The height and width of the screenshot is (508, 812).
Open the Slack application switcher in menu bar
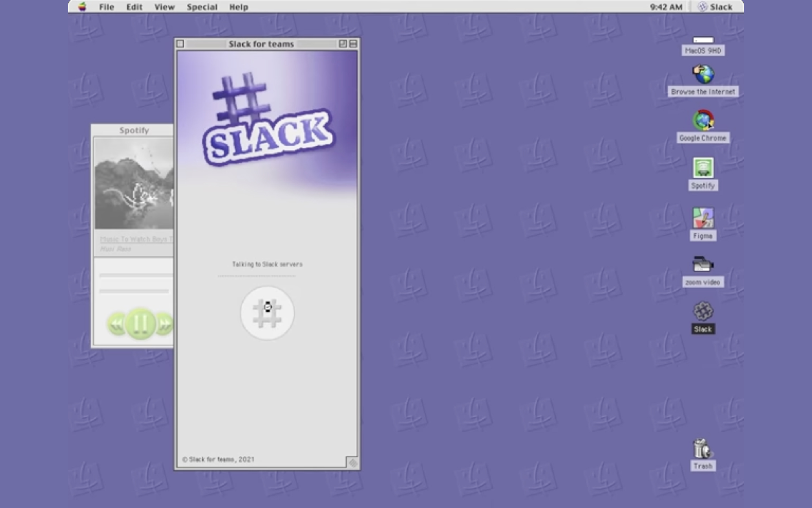(x=715, y=7)
